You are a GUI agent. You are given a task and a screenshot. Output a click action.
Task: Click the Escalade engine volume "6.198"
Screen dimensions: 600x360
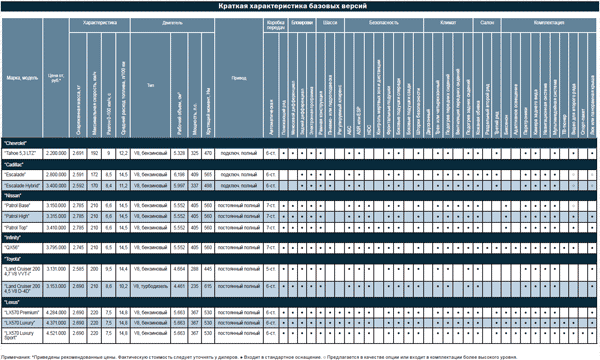click(179, 175)
